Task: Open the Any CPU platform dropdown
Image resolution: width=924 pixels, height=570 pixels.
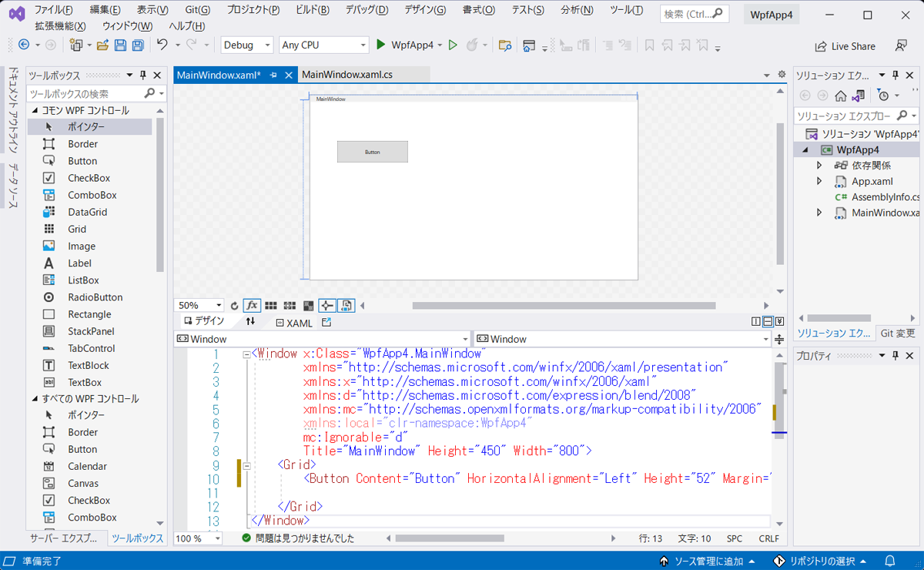Action: point(323,45)
